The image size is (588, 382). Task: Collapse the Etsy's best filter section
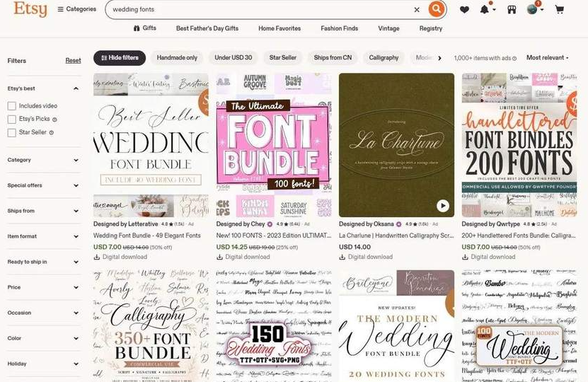tap(43, 88)
